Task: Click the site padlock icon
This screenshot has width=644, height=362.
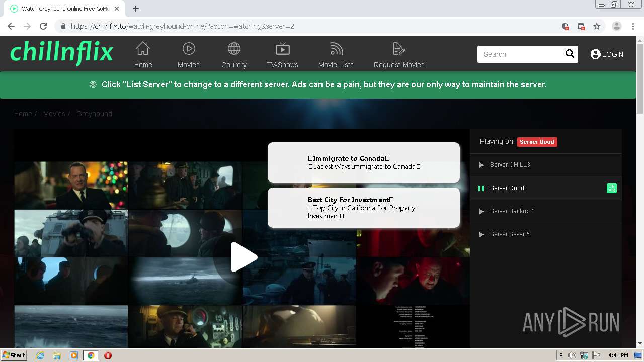Action: [63, 26]
